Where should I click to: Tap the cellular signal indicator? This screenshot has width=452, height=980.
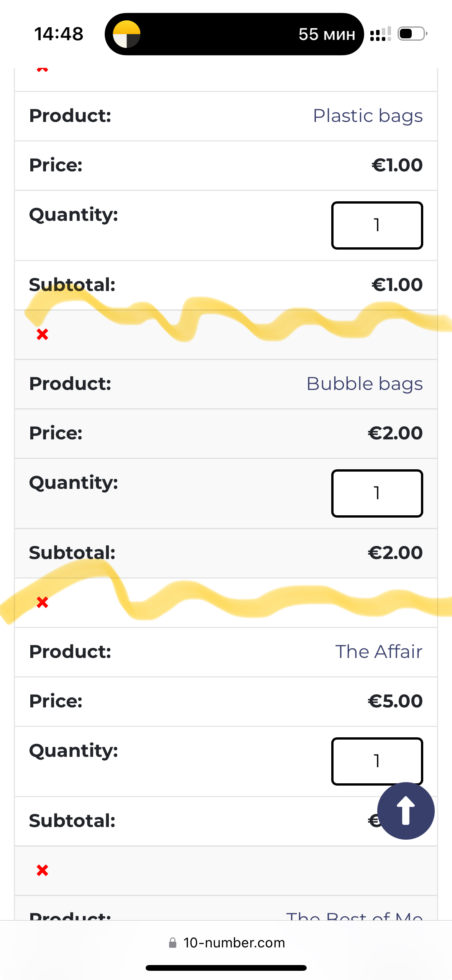tap(380, 34)
